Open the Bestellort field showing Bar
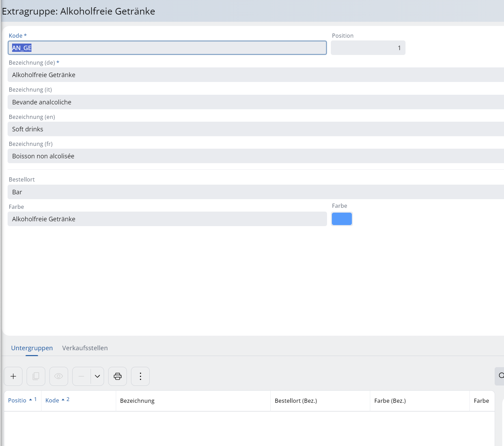The height and width of the screenshot is (446, 504). [255, 192]
